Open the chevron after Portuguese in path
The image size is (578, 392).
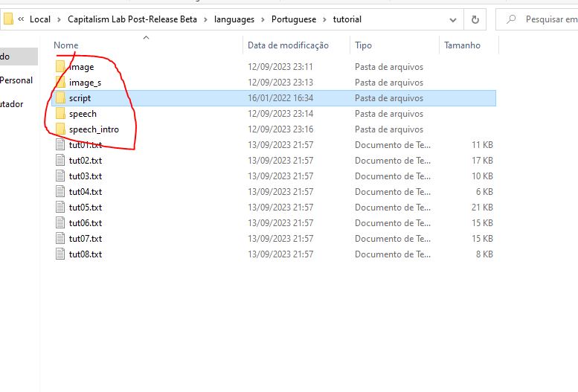click(x=325, y=19)
